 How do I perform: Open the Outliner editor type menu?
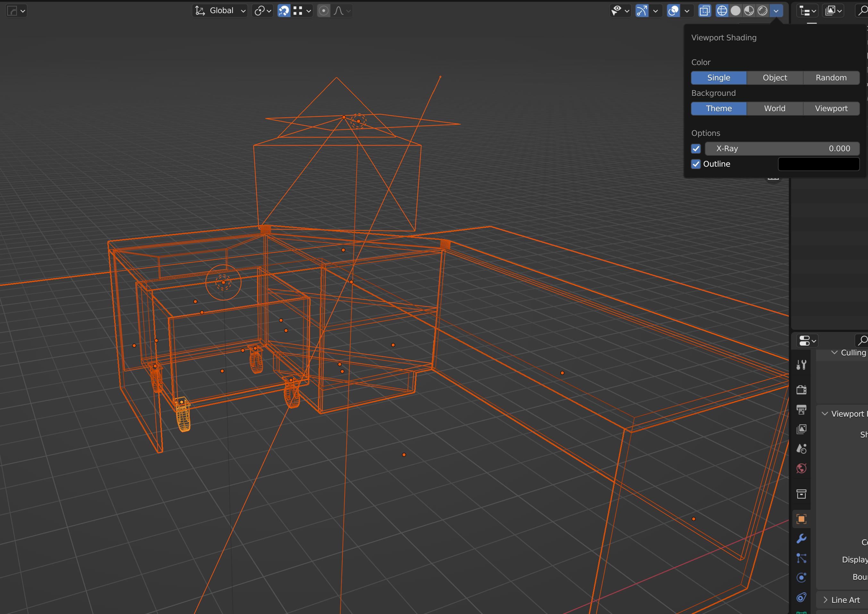click(807, 11)
